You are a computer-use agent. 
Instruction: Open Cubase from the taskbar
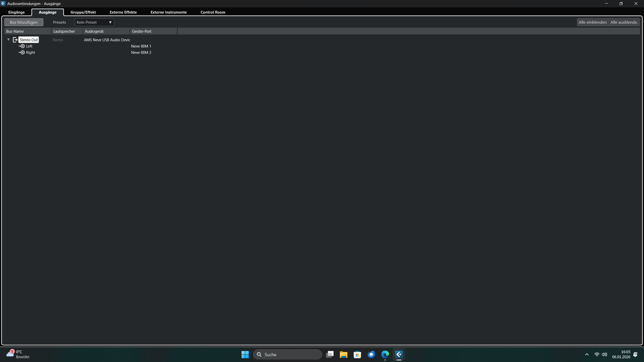(x=399, y=354)
